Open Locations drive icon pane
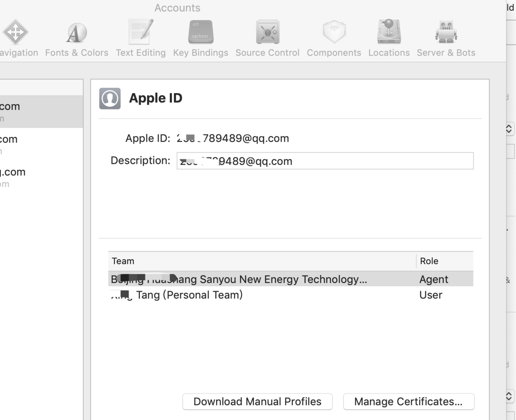The image size is (516, 420). coord(389,32)
